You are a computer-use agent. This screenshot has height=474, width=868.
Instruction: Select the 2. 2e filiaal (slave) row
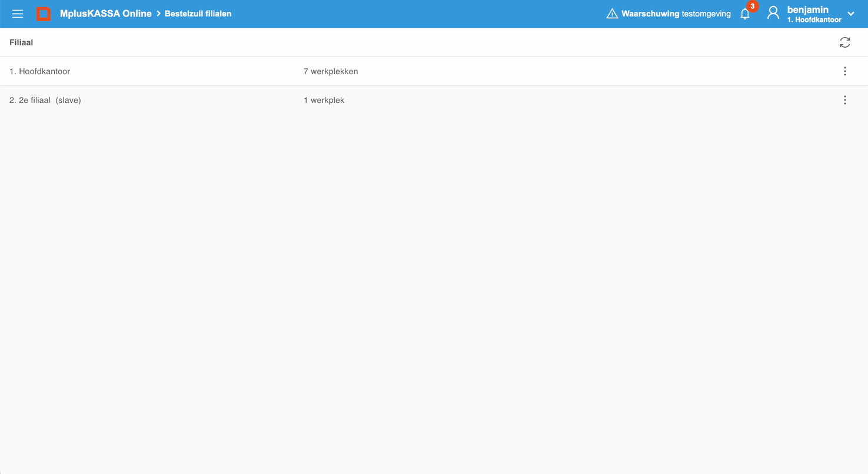(x=434, y=100)
